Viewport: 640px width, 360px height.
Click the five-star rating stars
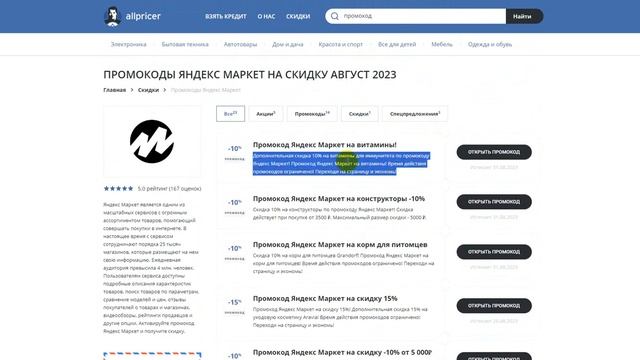pyautogui.click(x=118, y=189)
